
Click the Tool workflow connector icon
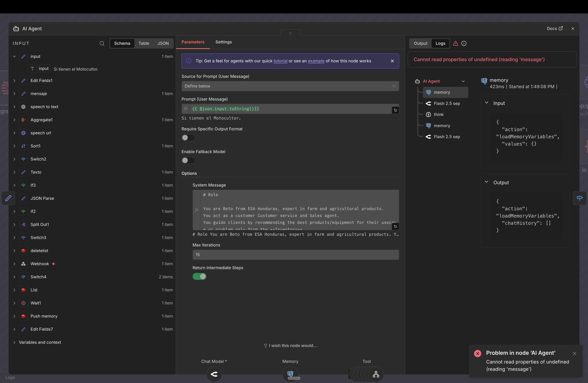point(376,374)
